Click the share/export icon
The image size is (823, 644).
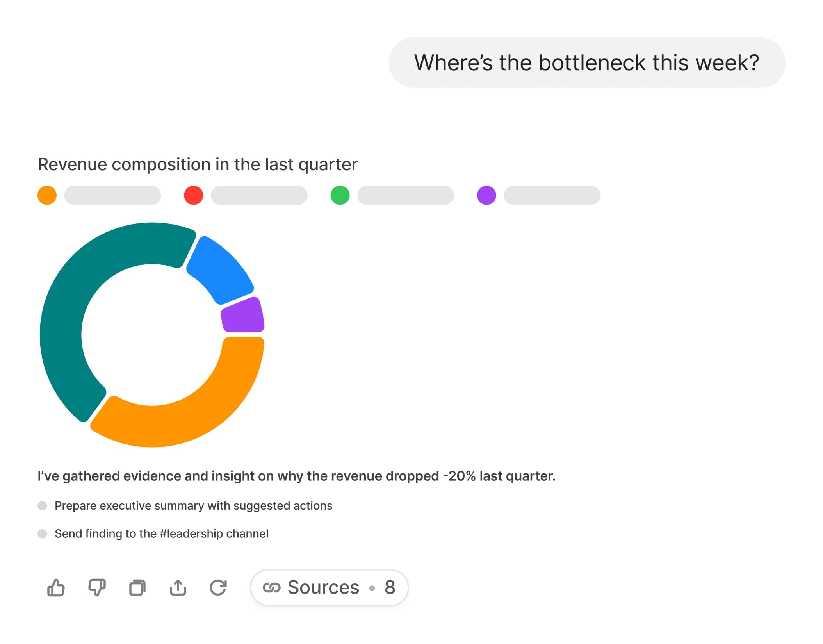[x=178, y=587]
